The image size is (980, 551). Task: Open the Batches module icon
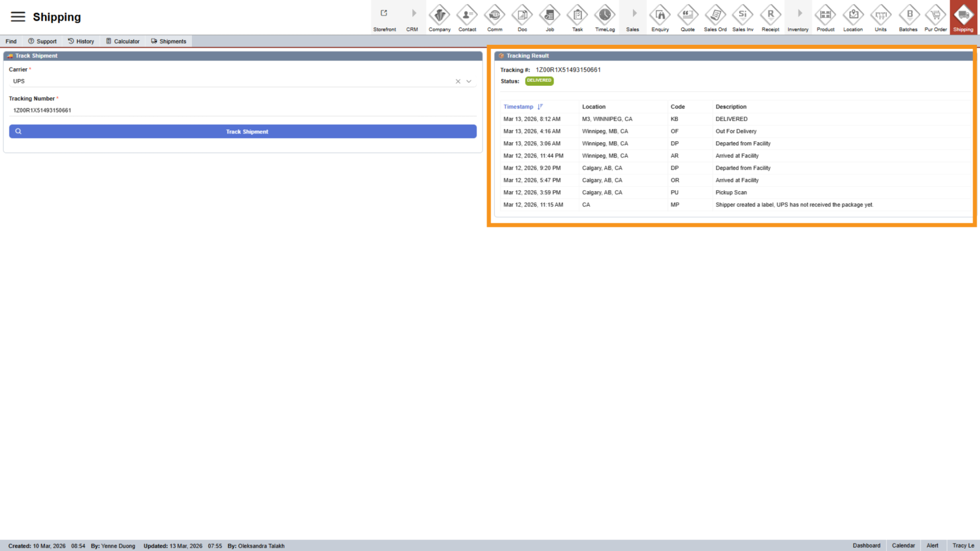(x=908, y=17)
